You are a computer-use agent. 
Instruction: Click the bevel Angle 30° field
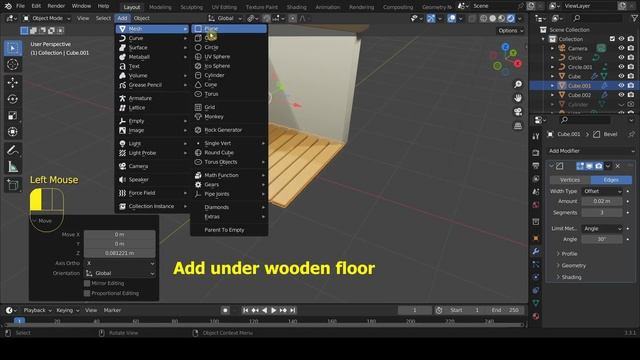tap(602, 239)
